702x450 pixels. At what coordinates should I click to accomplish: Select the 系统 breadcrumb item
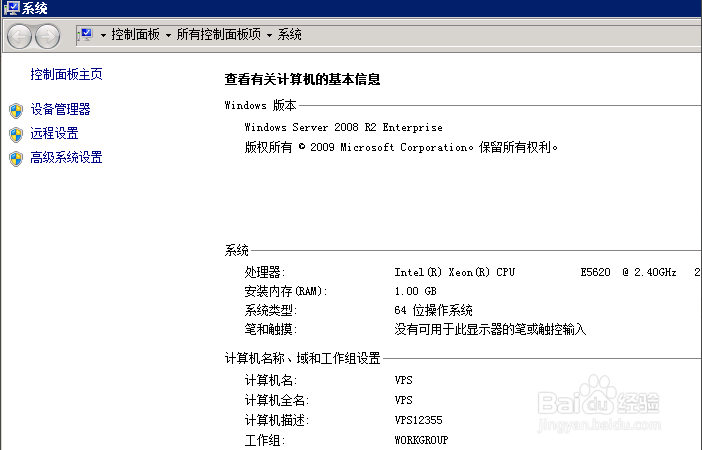[x=290, y=34]
